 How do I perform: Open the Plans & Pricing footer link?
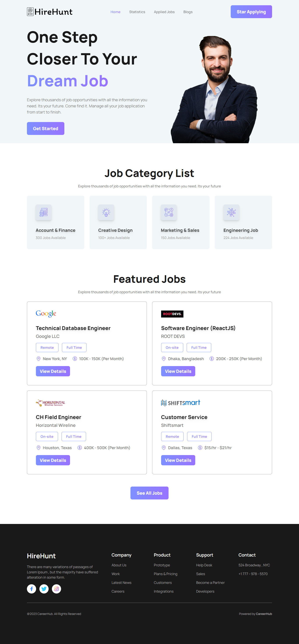point(165,574)
